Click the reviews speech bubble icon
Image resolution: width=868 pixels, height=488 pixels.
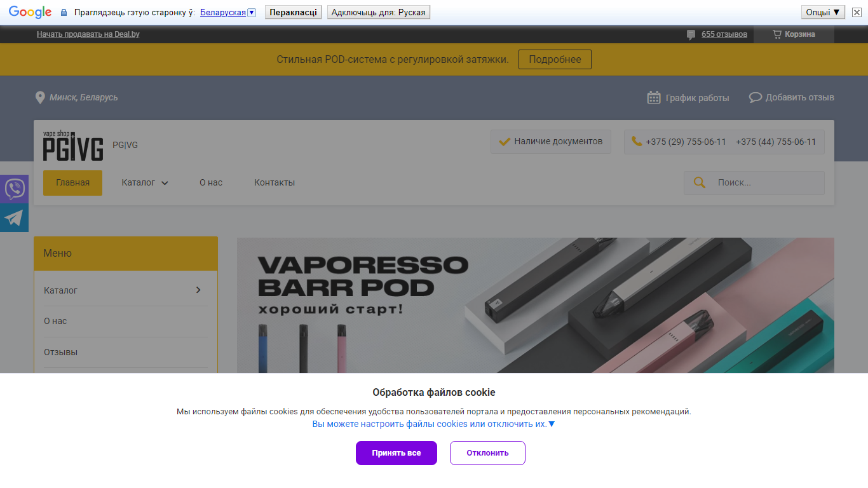(x=691, y=35)
